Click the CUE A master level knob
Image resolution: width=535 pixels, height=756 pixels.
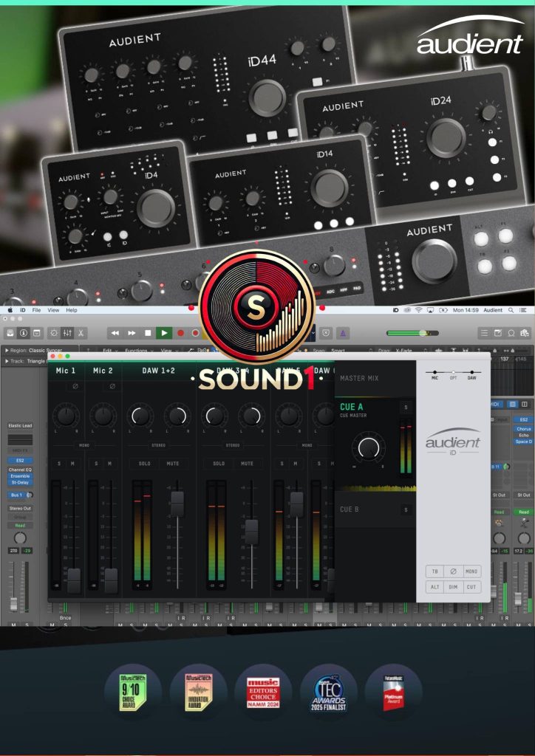[x=369, y=448]
